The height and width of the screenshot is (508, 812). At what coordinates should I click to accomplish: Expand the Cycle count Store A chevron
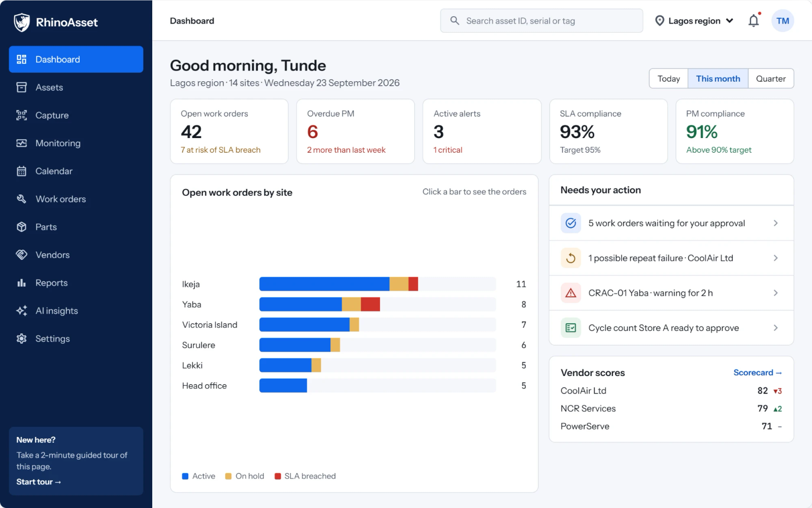[x=775, y=328]
